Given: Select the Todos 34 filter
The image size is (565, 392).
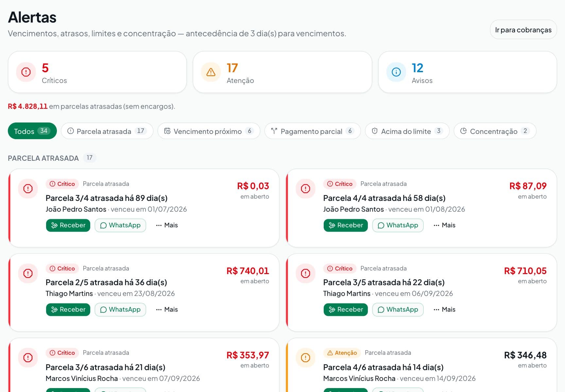Looking at the screenshot, I should pyautogui.click(x=32, y=131).
